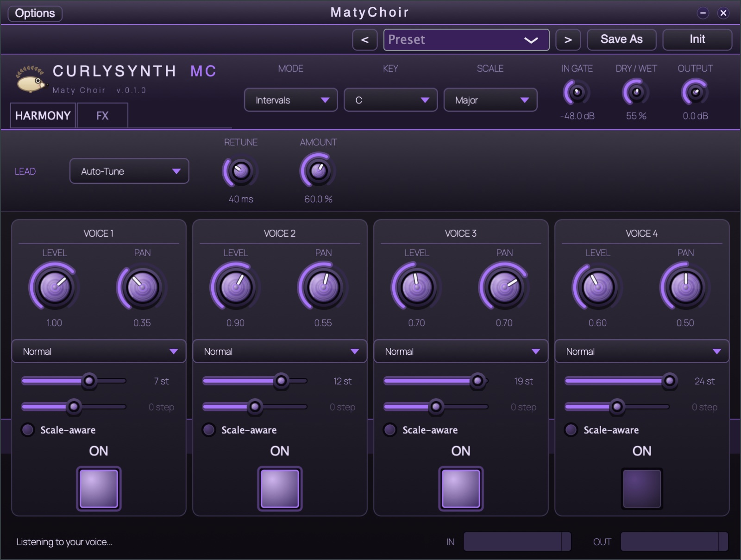Click the Voice 2 PAN knob
This screenshot has width=741, height=560.
(x=323, y=287)
